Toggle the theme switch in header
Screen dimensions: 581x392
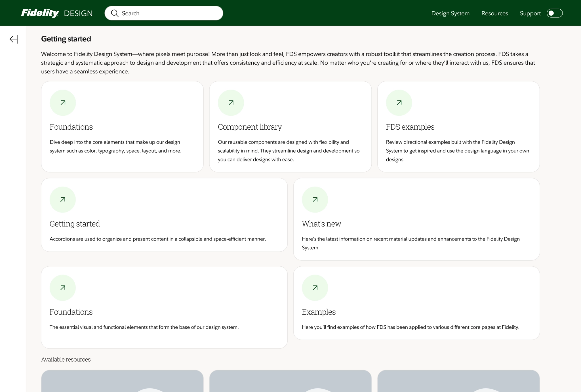(x=554, y=13)
